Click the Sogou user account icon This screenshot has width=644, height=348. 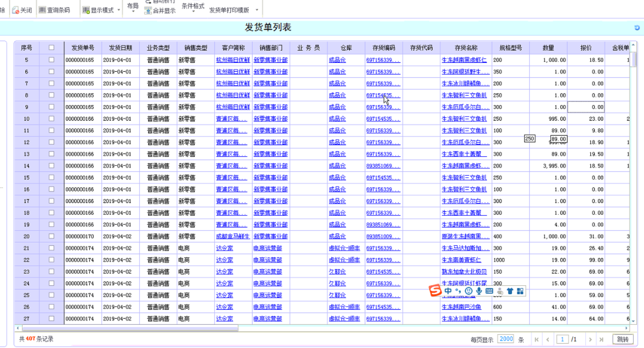[500, 291]
